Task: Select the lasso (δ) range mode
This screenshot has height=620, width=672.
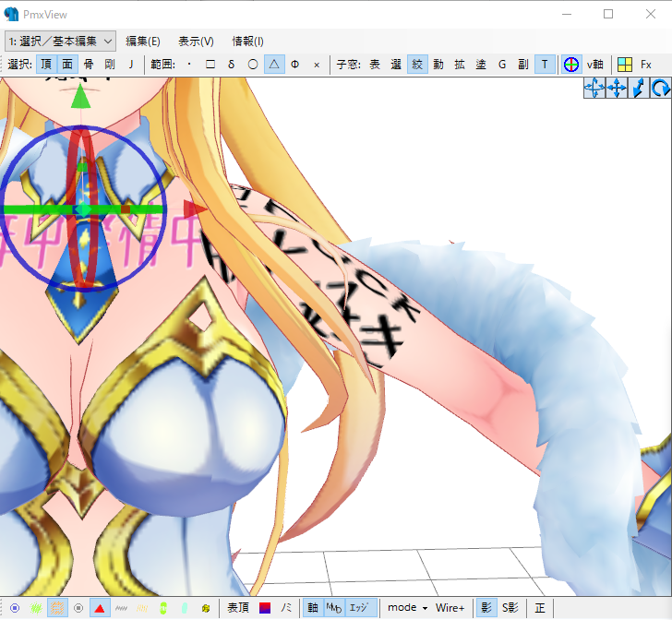Action: [x=232, y=65]
